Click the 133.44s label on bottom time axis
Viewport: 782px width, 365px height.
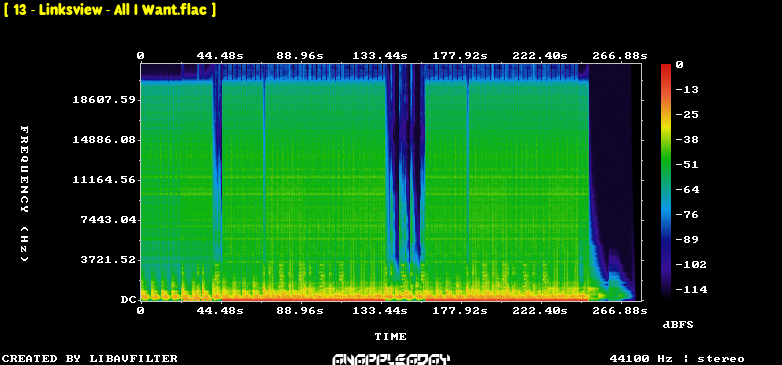tap(380, 311)
